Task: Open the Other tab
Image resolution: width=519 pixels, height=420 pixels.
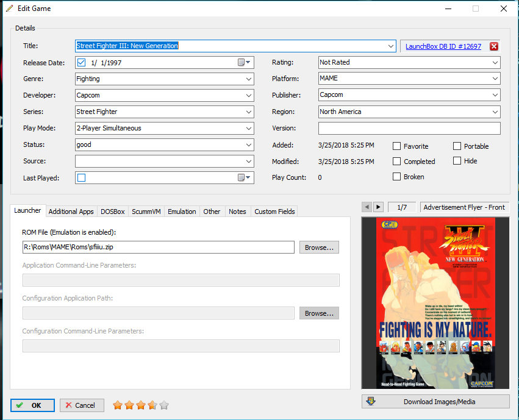Action: click(212, 212)
